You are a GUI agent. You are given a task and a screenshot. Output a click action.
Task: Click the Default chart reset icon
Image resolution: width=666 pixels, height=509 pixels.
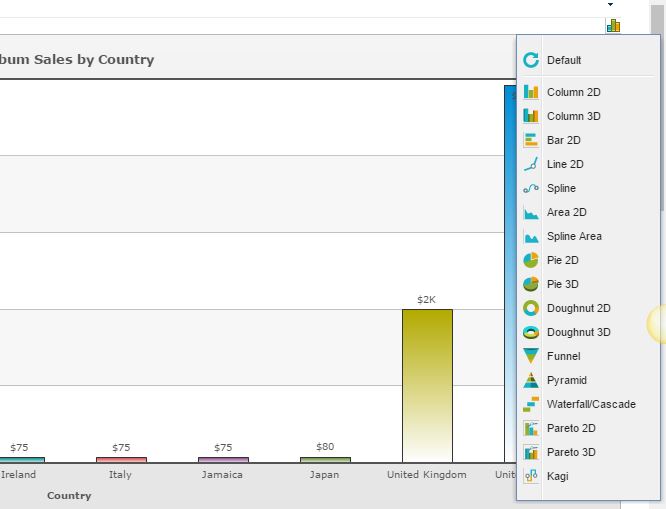pos(531,60)
